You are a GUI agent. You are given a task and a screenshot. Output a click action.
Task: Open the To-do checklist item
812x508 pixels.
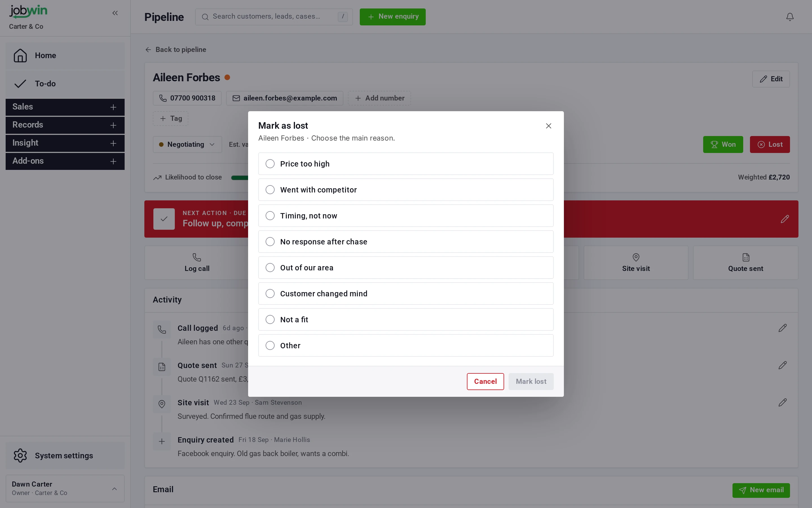click(x=65, y=84)
